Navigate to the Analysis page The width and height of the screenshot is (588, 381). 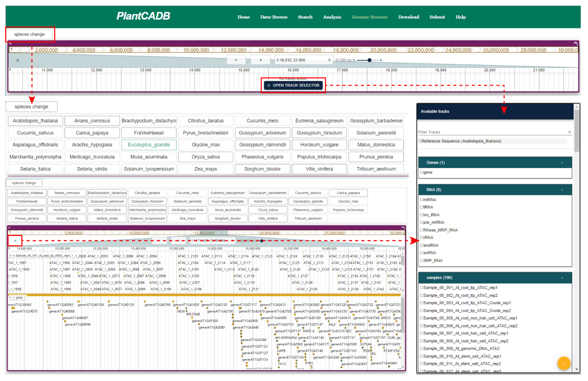tap(332, 17)
